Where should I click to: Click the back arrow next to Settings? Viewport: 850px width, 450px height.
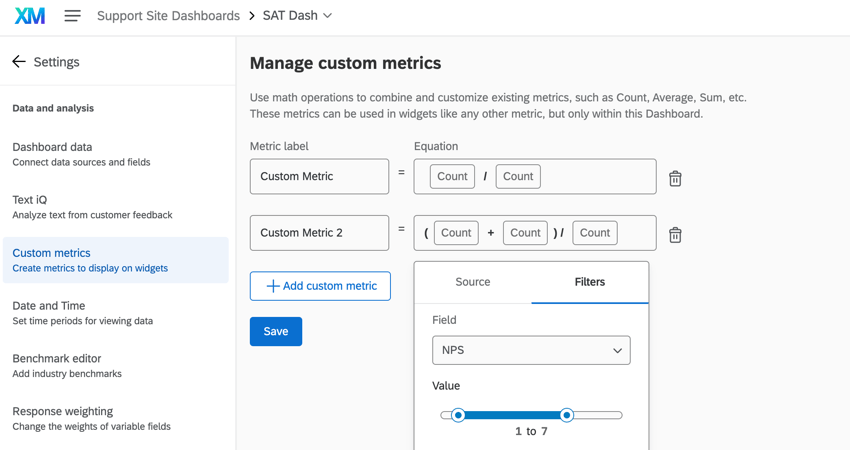point(19,62)
